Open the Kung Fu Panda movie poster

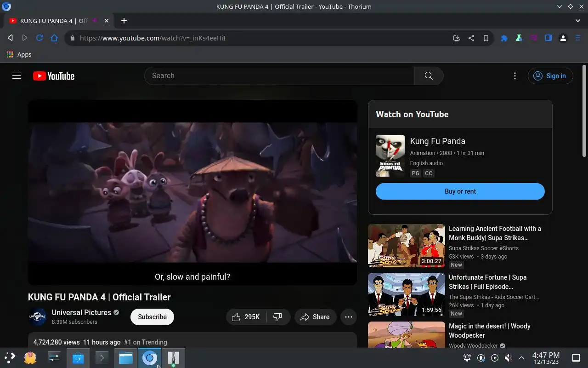pyautogui.click(x=390, y=156)
